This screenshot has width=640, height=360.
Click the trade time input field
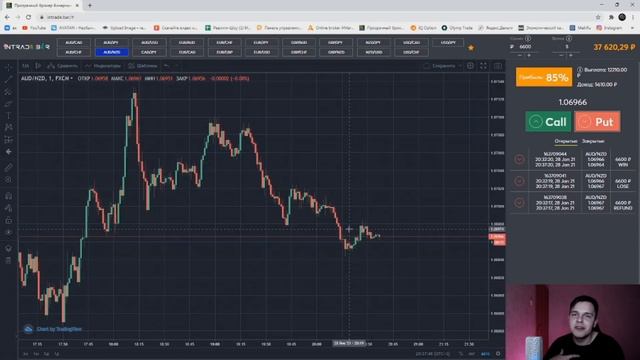[x=567, y=47]
